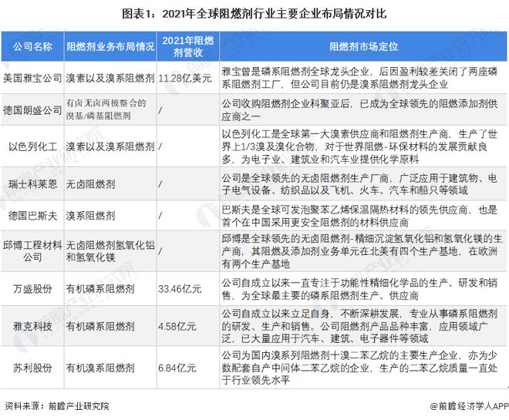The width and height of the screenshot is (509, 420).
Task: Click the 万盛股份 cell
Action: (x=32, y=289)
